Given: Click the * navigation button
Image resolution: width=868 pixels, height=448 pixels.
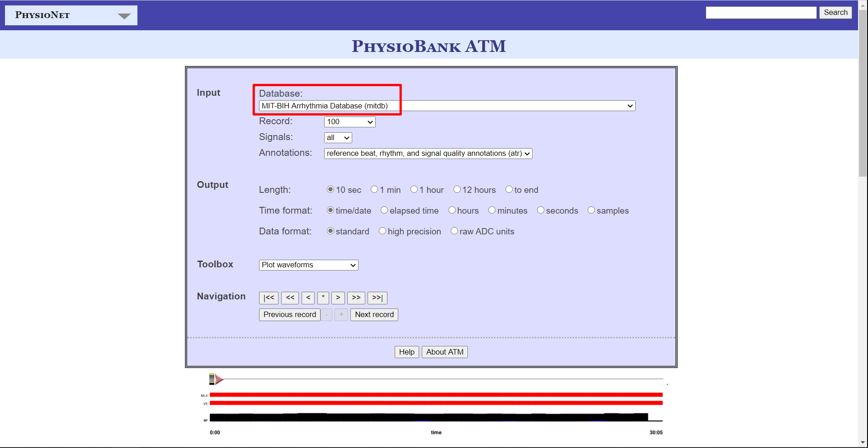Looking at the screenshot, I should 323,298.
